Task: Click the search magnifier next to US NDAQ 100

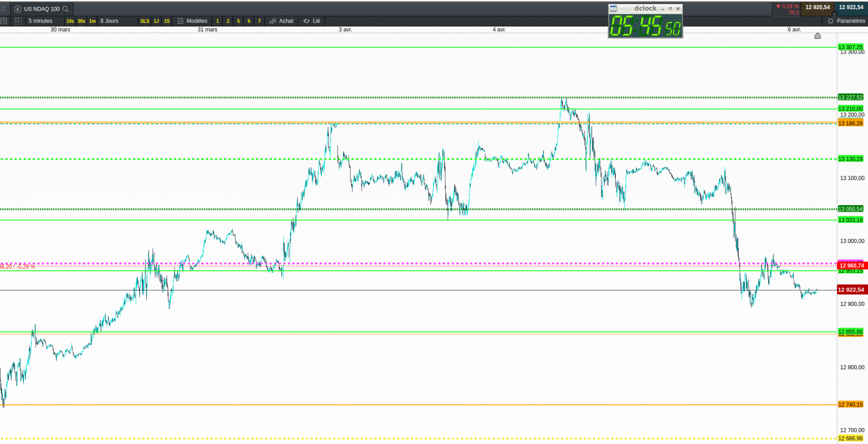Action: click(66, 9)
